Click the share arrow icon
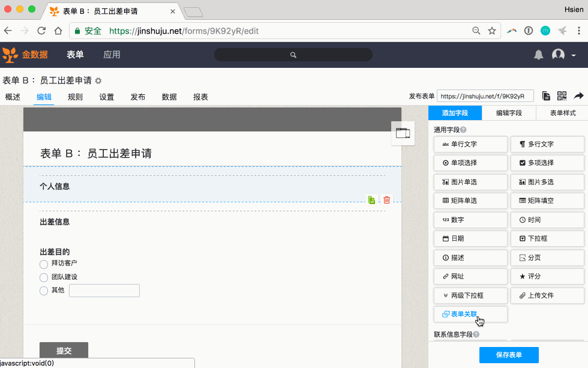This screenshot has height=368, width=588. (578, 96)
